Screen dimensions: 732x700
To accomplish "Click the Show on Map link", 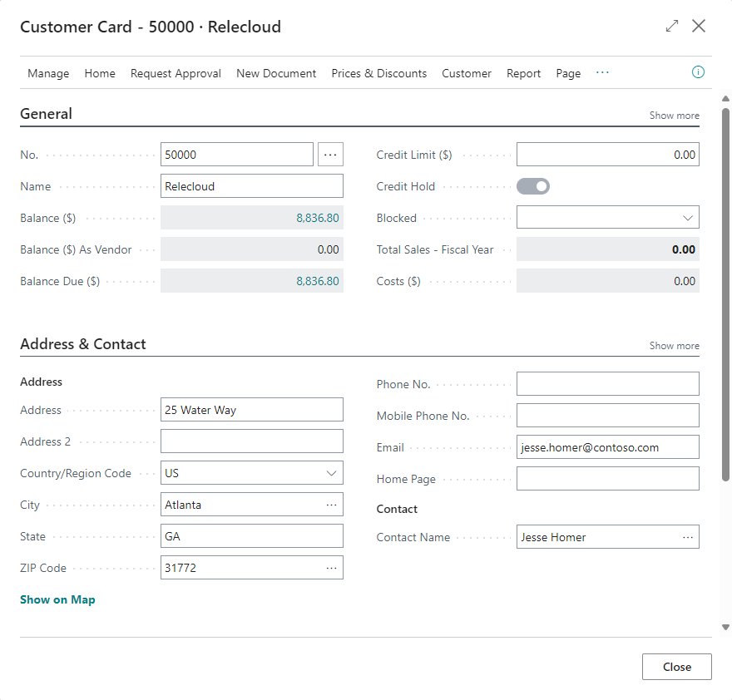I will pyautogui.click(x=57, y=599).
